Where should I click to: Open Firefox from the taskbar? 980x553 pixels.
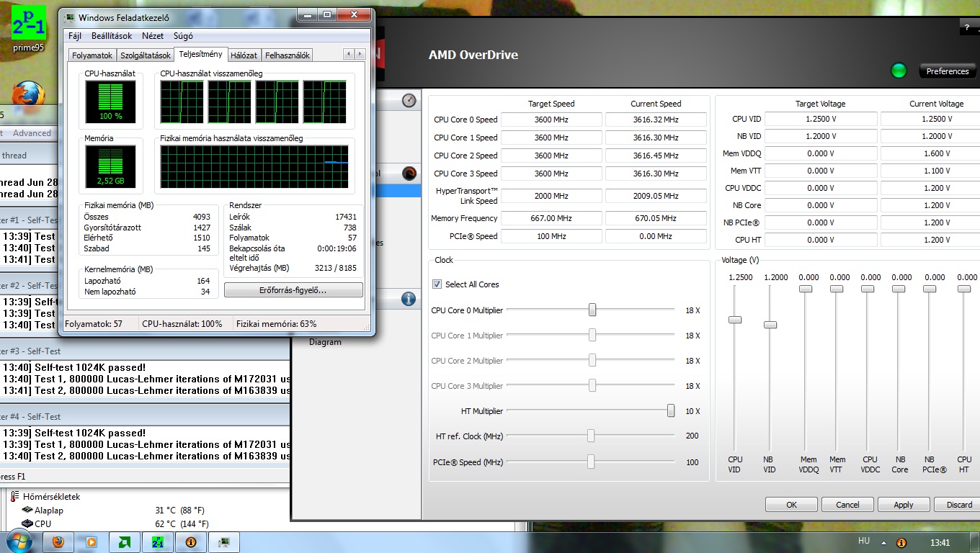58,541
